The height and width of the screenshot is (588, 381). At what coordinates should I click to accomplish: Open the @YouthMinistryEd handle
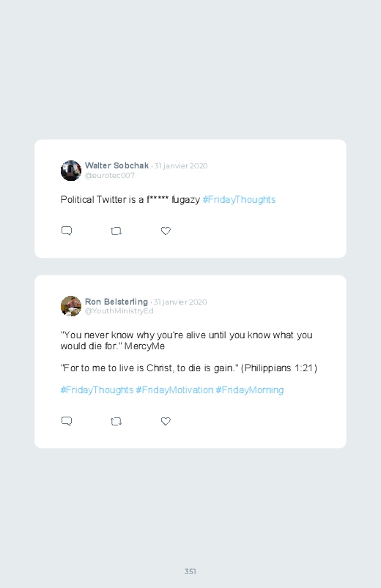pos(119,311)
